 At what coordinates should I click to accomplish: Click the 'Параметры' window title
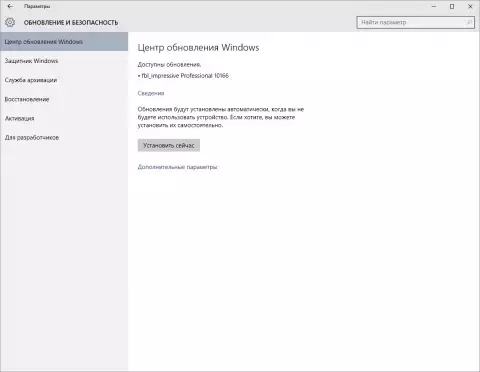coord(37,6)
